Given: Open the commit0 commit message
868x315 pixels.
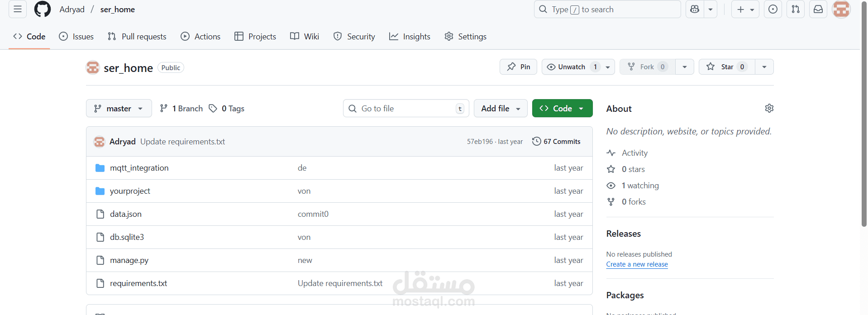Looking at the screenshot, I should click(313, 214).
